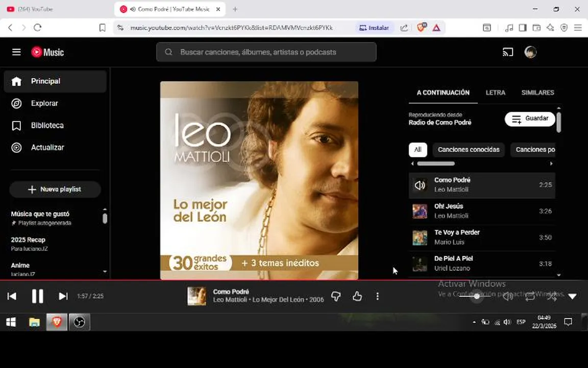Switch to the SIMILARES tab

coord(537,93)
